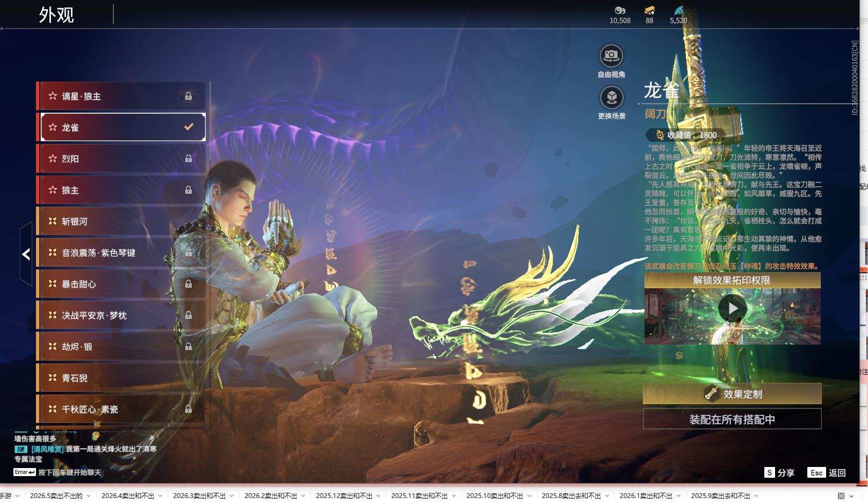Click the gold rarity icon beside 劫烬·锻
Viewport: 868px width, 504px height.
(x=53, y=346)
